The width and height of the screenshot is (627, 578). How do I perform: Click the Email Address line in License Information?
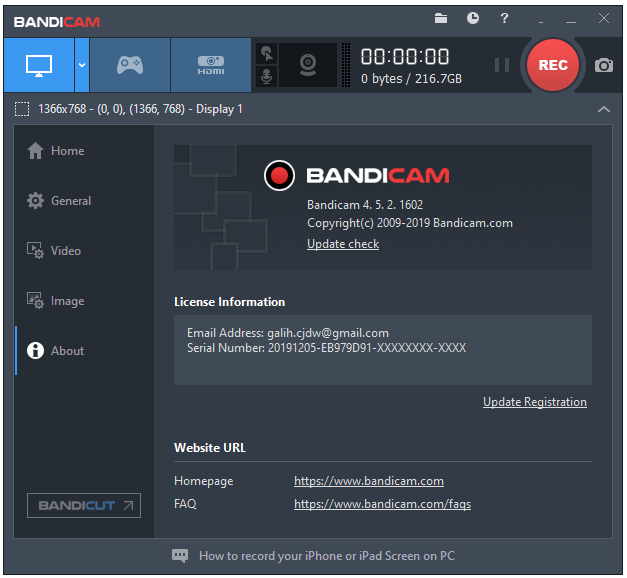click(x=288, y=333)
